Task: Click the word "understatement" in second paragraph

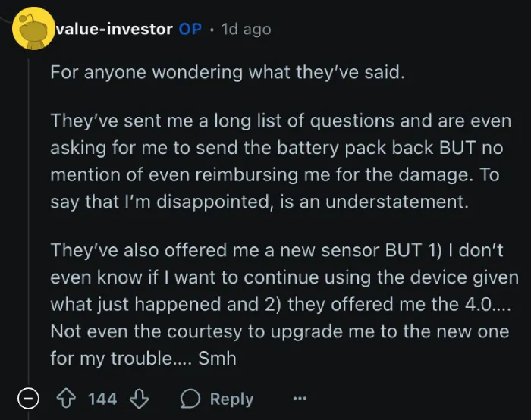Action: click(397, 202)
